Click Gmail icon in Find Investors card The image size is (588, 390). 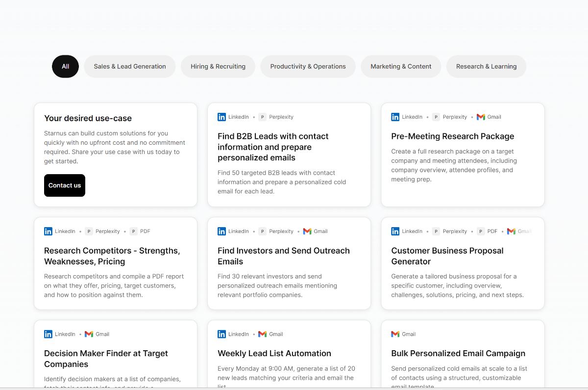point(307,231)
